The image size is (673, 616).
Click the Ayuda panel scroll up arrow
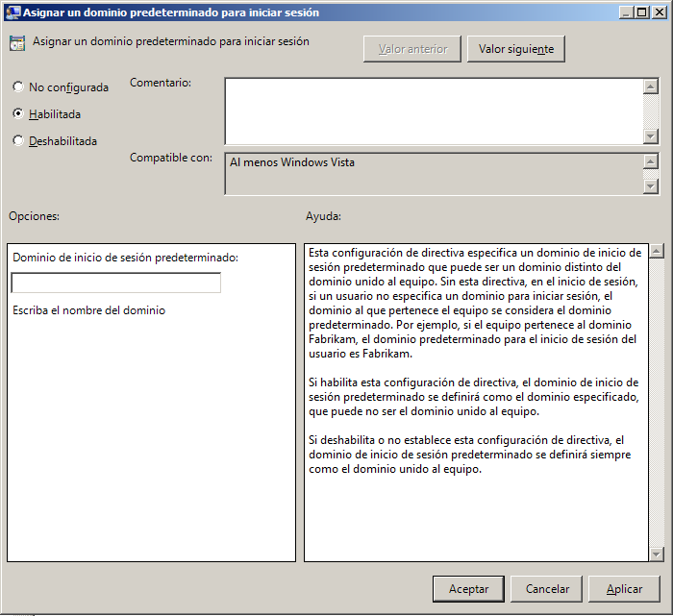tap(657, 252)
